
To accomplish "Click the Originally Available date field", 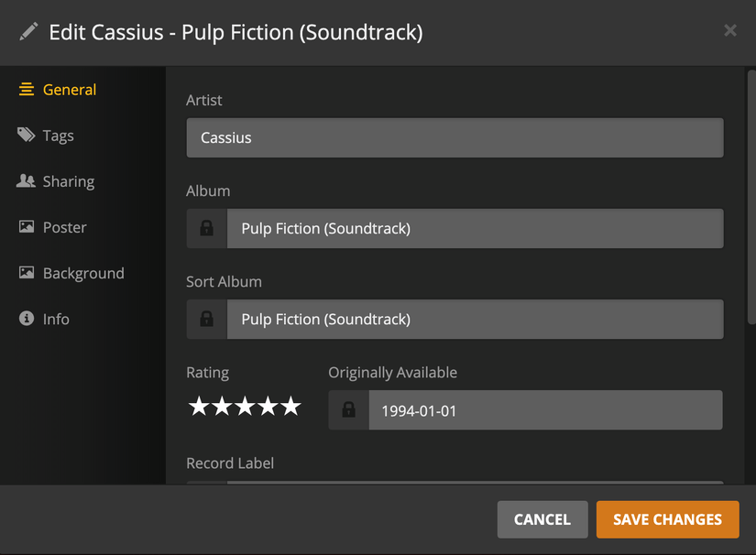I will (545, 410).
